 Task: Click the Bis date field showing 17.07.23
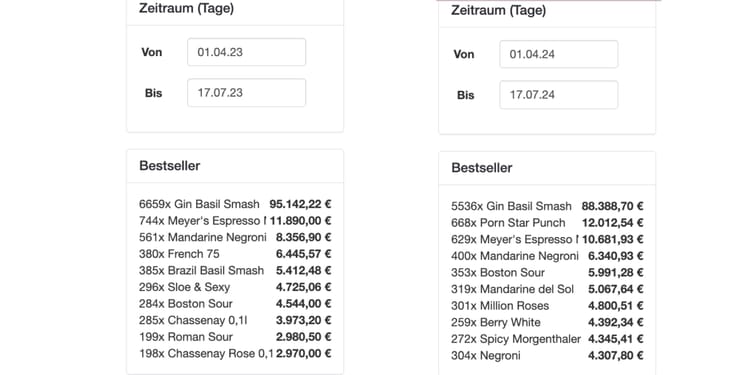(x=246, y=93)
